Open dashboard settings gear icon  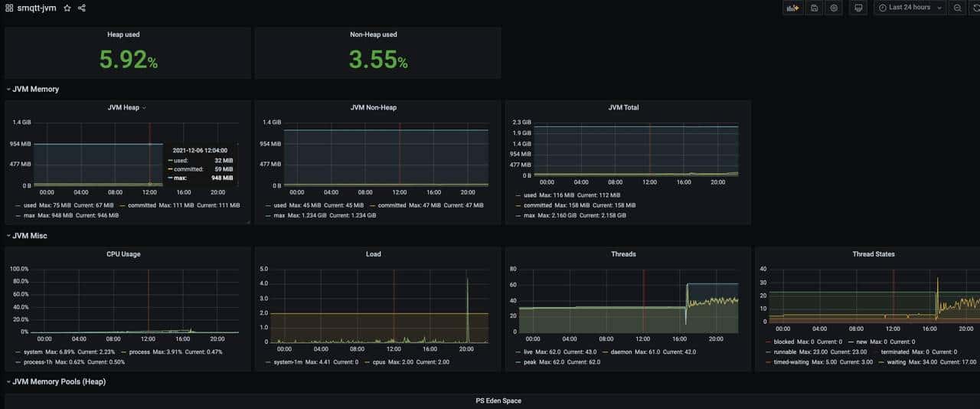pyautogui.click(x=835, y=8)
